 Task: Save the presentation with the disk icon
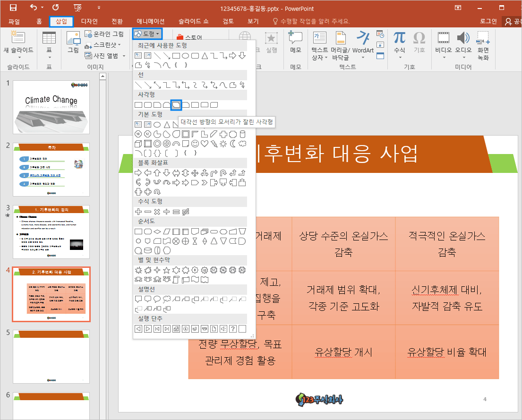pyautogui.click(x=13, y=8)
